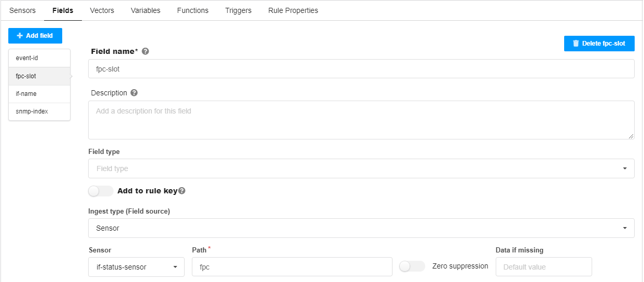Switch to the Sensors tab

click(x=22, y=10)
